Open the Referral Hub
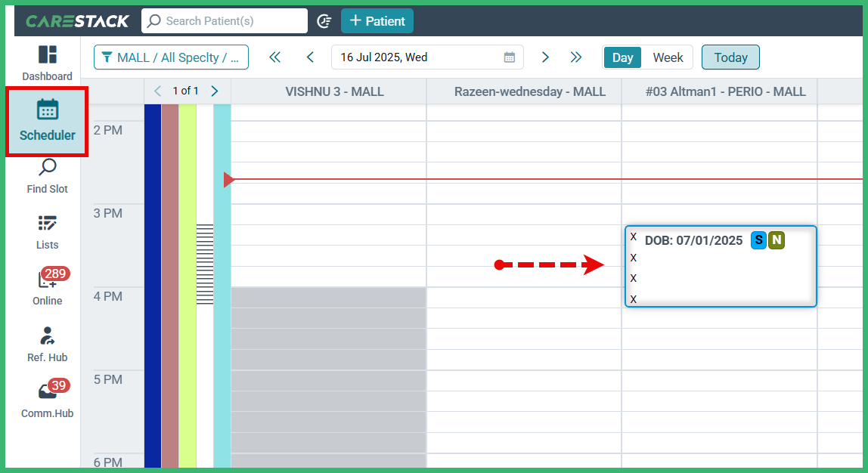The width and height of the screenshot is (868, 473). point(47,344)
